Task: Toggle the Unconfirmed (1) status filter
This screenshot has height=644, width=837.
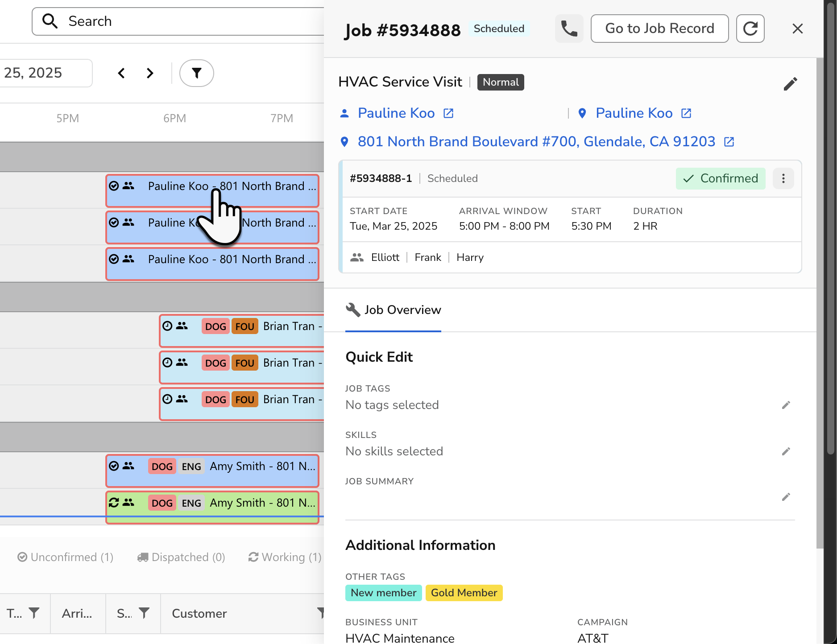Action: [65, 557]
